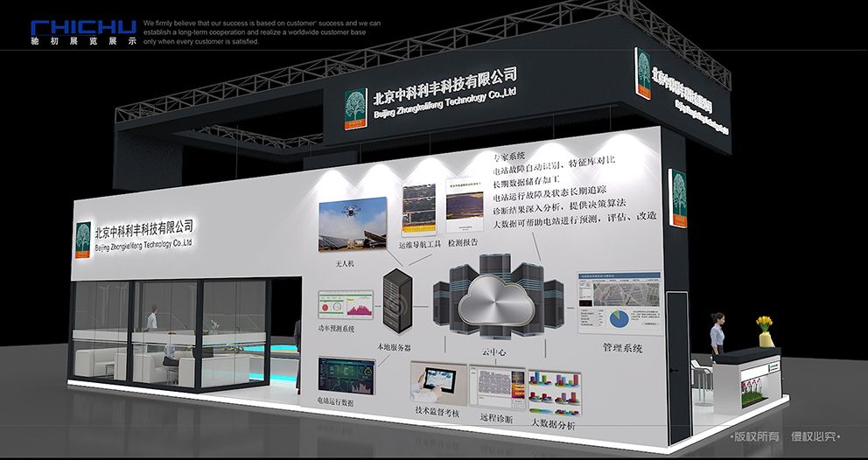Click the black server tower icon above 本地服务器
Screen dimensions: 868x460
[397, 300]
